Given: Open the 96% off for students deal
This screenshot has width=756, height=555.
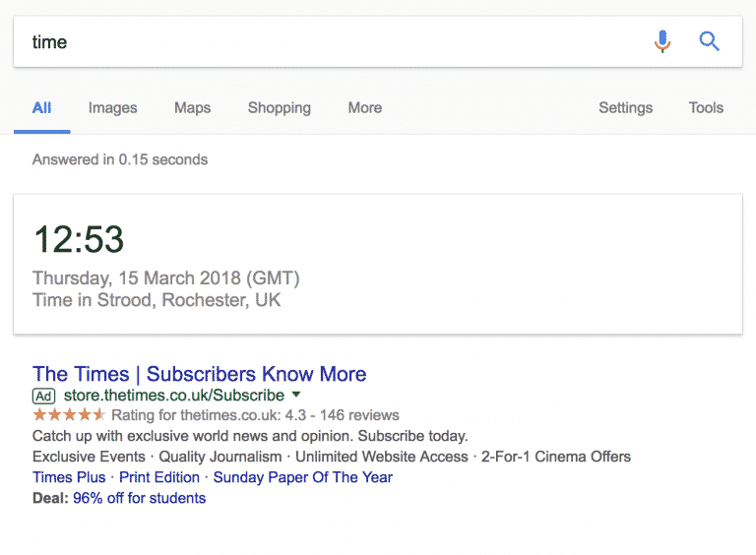Looking at the screenshot, I should tap(140, 498).
